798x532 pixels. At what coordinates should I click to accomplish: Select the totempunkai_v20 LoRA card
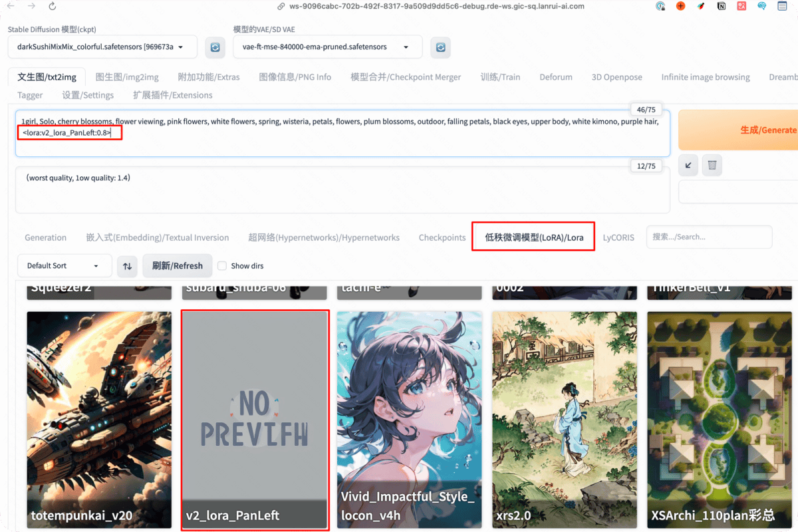click(x=99, y=420)
